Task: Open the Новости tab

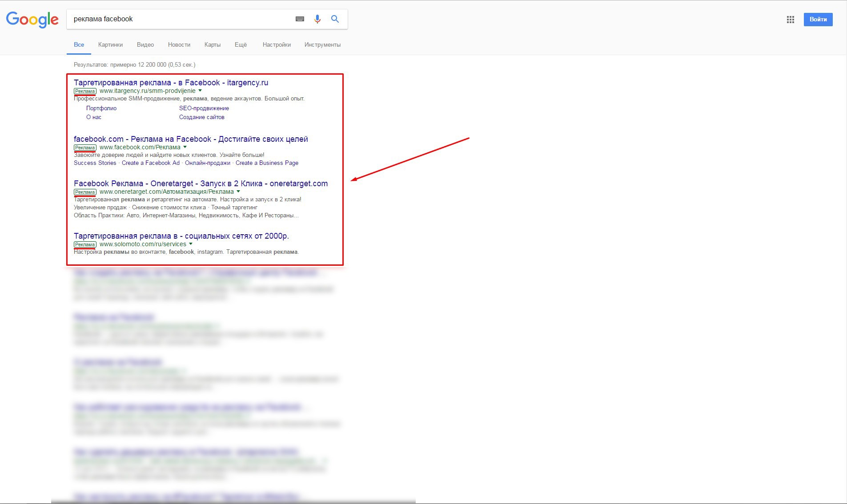Action: 179,45
